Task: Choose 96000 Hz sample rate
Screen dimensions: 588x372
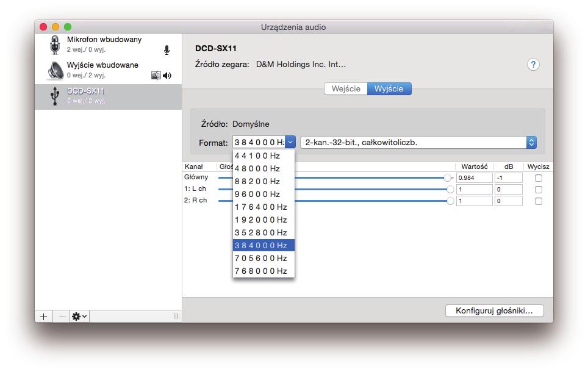Action: [x=264, y=194]
